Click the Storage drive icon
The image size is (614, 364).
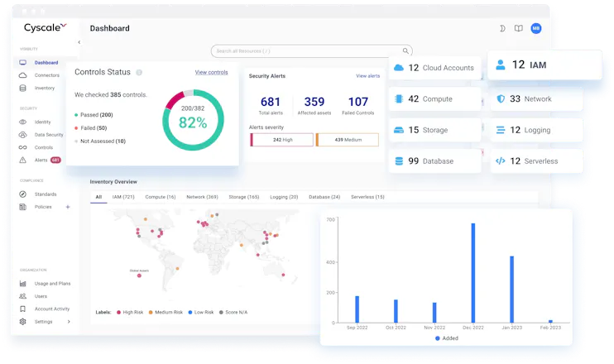(399, 130)
